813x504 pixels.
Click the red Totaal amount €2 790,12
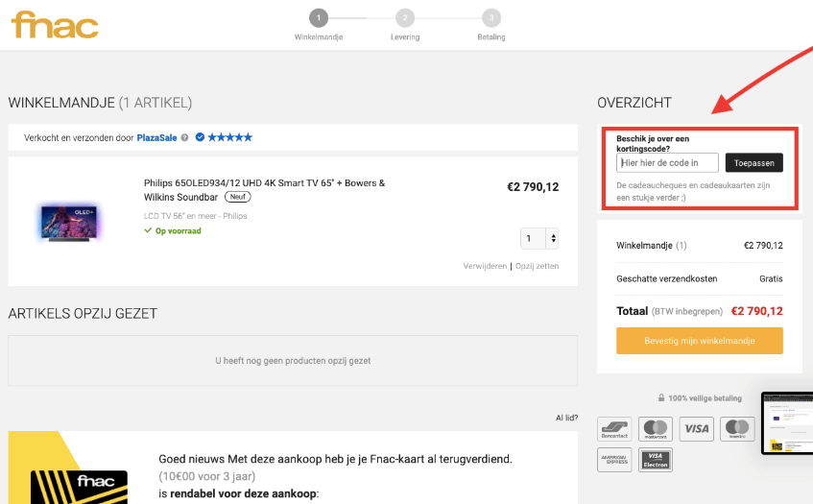point(757,311)
